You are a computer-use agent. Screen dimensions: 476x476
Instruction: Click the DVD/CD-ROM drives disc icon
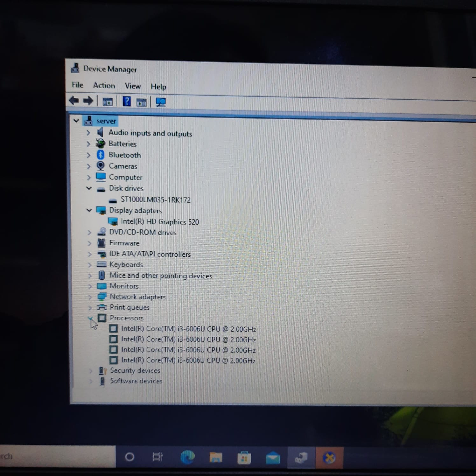coord(101,232)
